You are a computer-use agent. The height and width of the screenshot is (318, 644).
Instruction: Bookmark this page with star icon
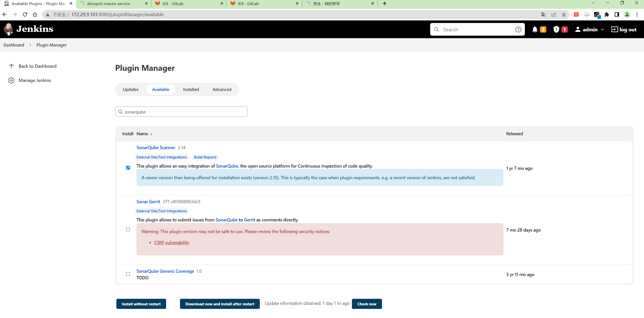coord(564,14)
